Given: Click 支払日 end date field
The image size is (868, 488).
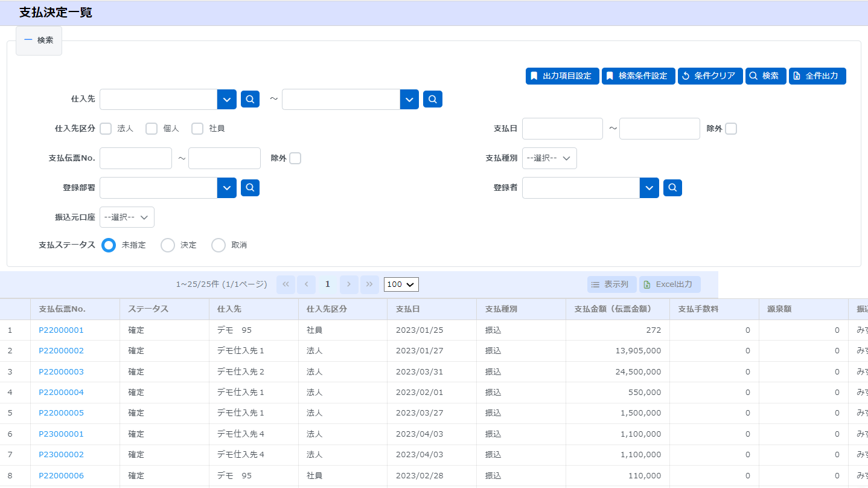Looking at the screenshot, I should tap(660, 129).
